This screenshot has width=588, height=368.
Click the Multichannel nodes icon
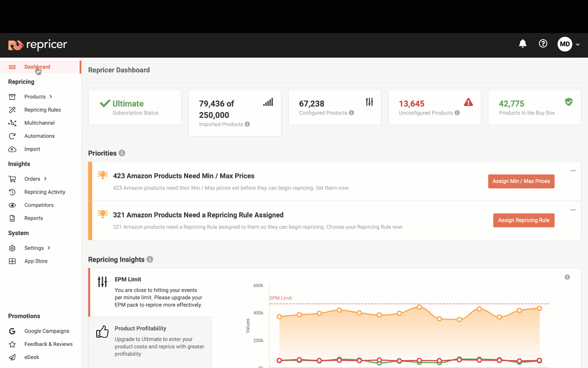[x=12, y=123]
